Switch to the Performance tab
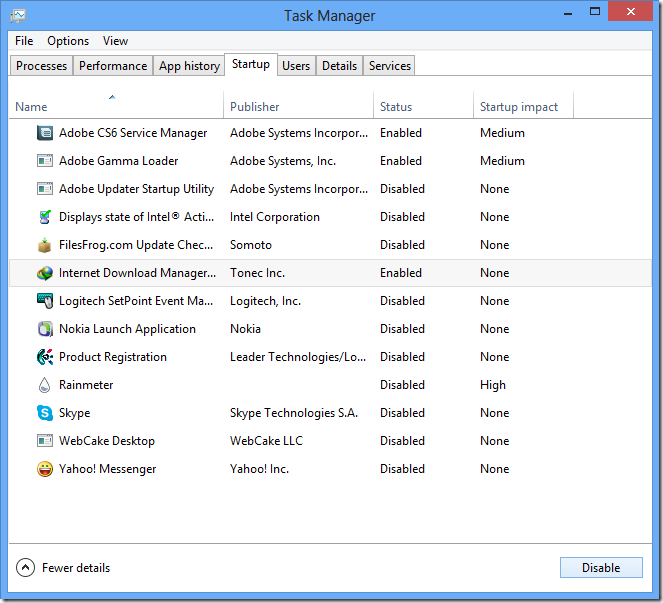Image resolution: width=663 pixels, height=603 pixels. tap(113, 66)
